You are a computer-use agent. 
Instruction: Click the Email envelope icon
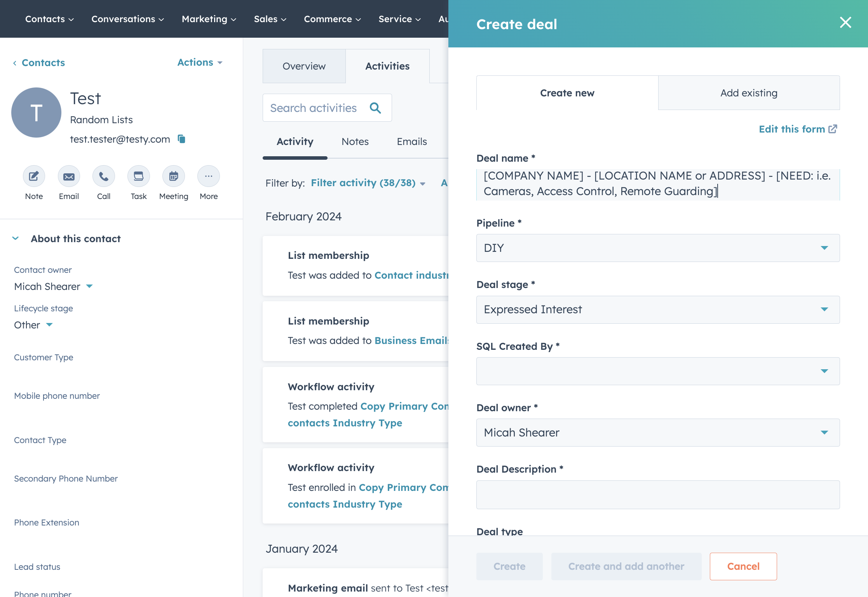click(69, 176)
